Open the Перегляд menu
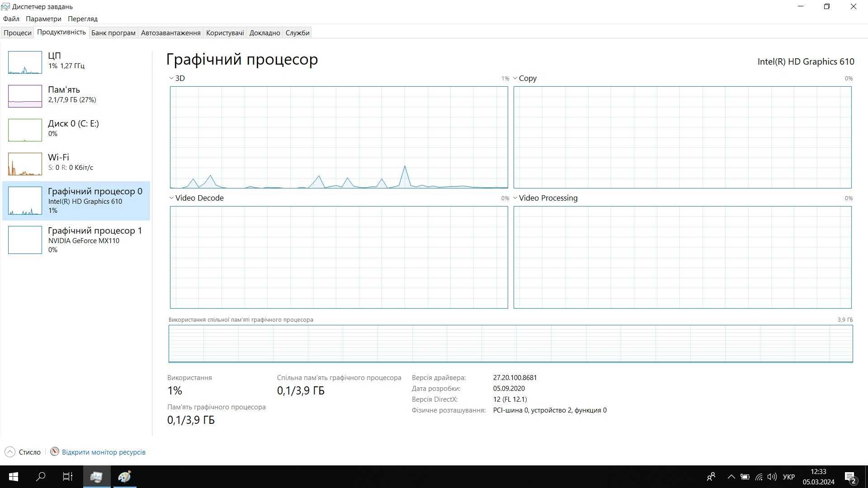The height and width of the screenshot is (488, 868). pos(83,19)
